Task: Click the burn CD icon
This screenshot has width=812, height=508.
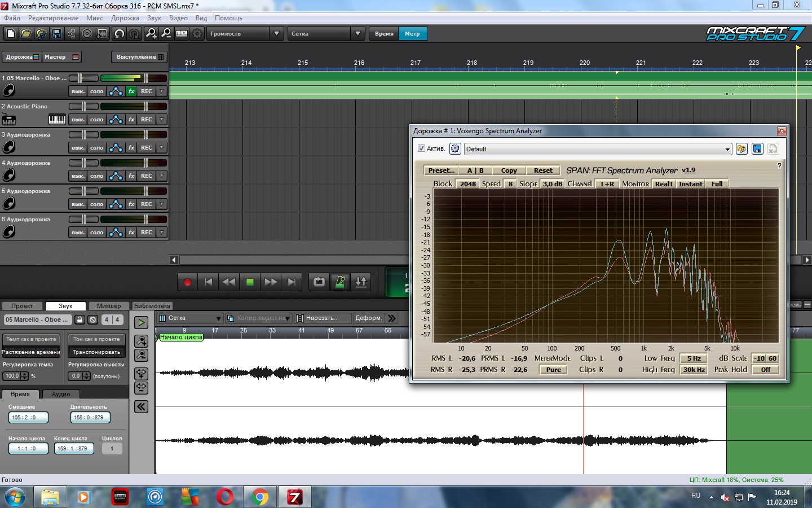Action: coord(87,34)
